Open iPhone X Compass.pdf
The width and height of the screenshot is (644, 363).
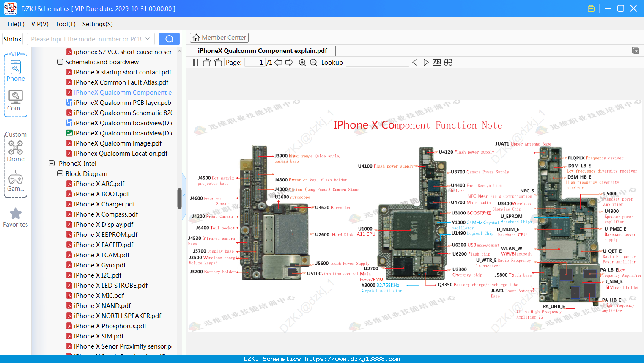[106, 214]
